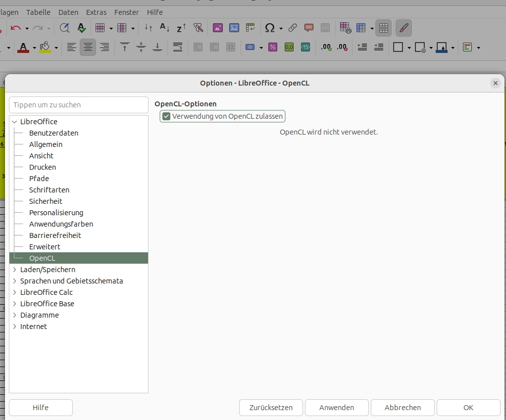Click the Undo arrow icon
The height and width of the screenshot is (420, 506).
15,28
